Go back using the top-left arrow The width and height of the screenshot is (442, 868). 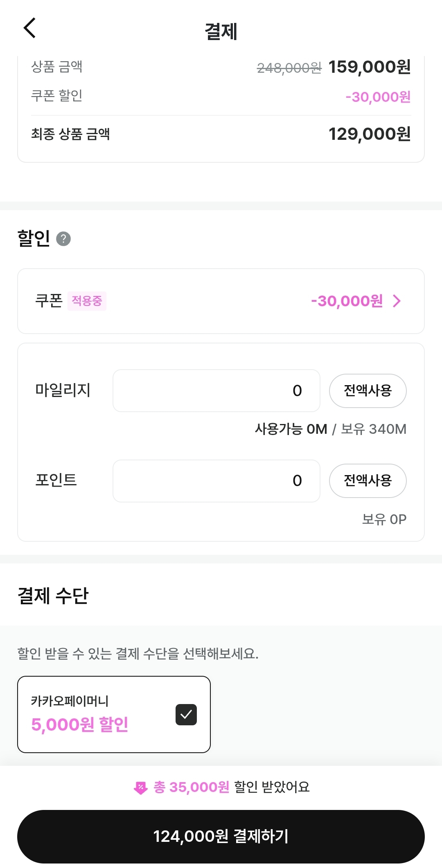coord(30,28)
